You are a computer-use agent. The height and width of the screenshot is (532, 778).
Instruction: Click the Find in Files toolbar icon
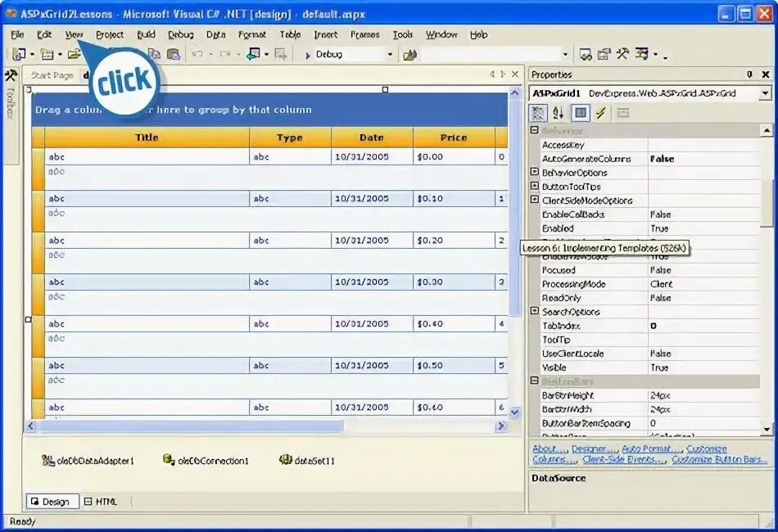coord(409,55)
